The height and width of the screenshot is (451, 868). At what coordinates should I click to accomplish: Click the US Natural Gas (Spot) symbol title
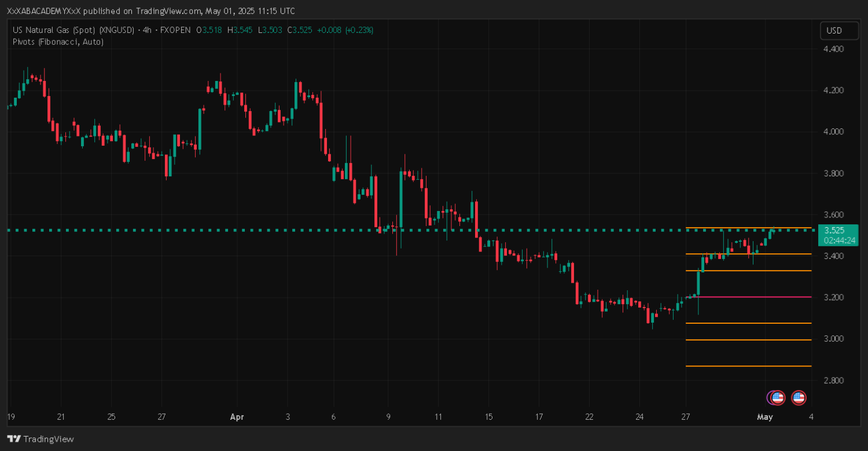[73, 30]
